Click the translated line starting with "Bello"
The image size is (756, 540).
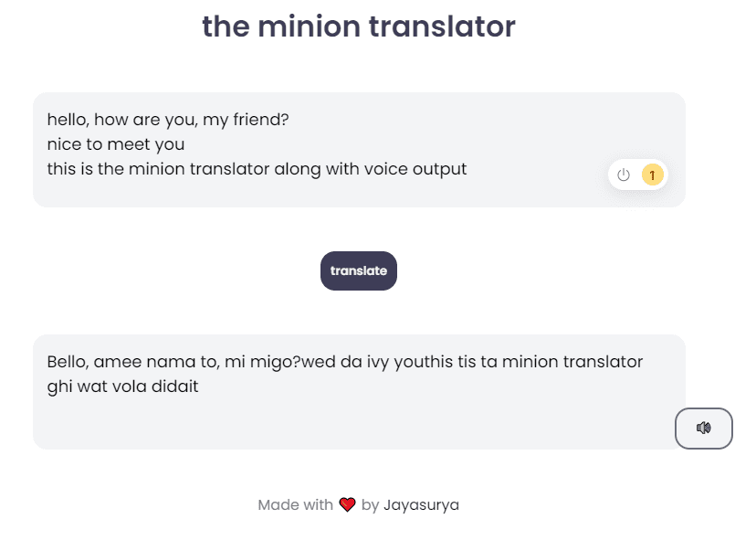[x=345, y=362]
